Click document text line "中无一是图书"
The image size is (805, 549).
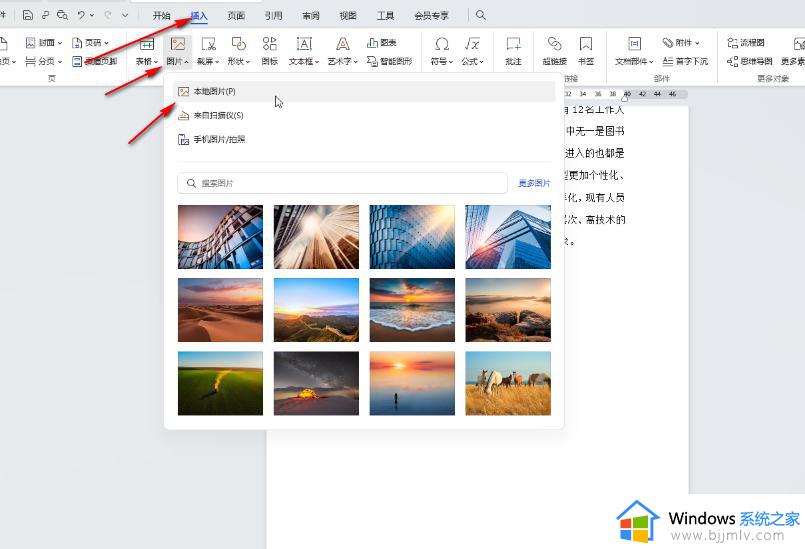pyautogui.click(x=595, y=131)
